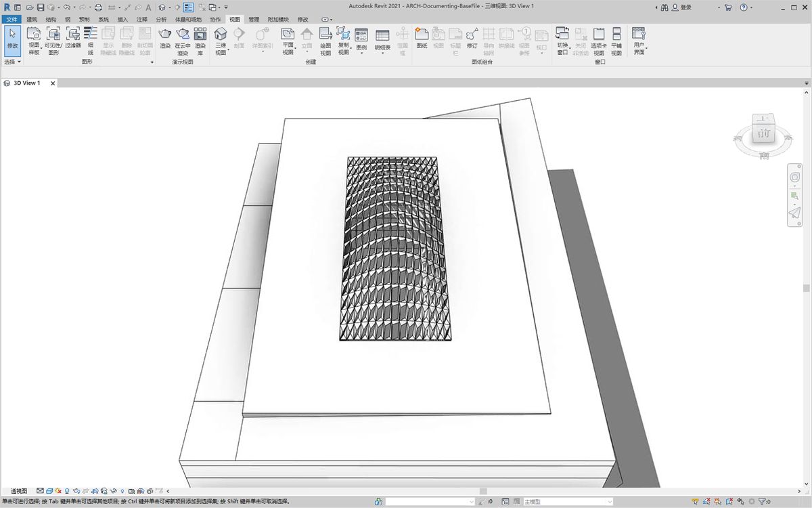The width and height of the screenshot is (812, 508).
Task: Create a new 图纸 sheet
Action: click(x=422, y=37)
